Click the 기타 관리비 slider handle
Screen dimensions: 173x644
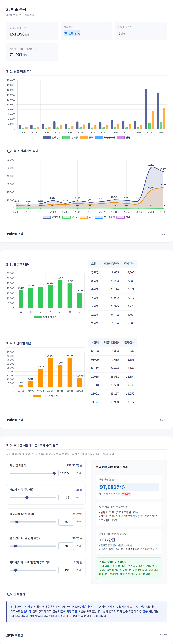point(15,570)
